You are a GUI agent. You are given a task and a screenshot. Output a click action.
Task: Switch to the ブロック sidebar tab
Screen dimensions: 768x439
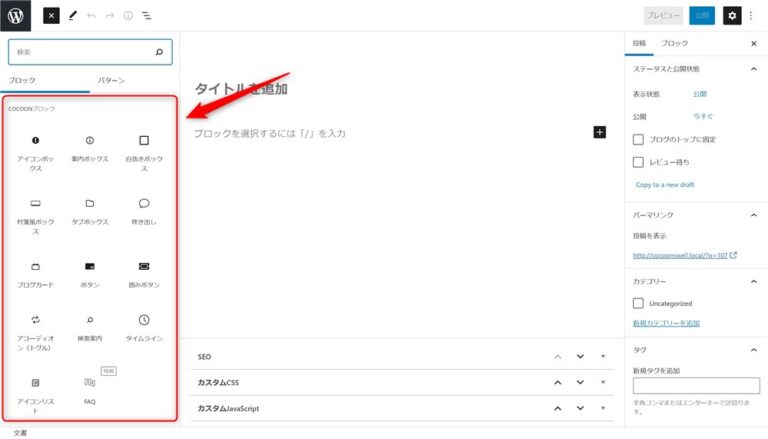coord(675,44)
